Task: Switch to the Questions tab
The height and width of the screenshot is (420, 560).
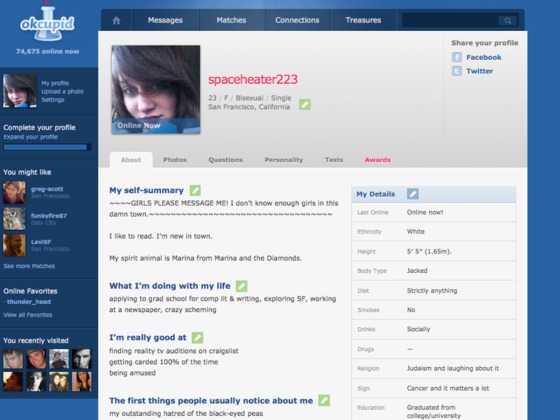Action: (x=225, y=160)
